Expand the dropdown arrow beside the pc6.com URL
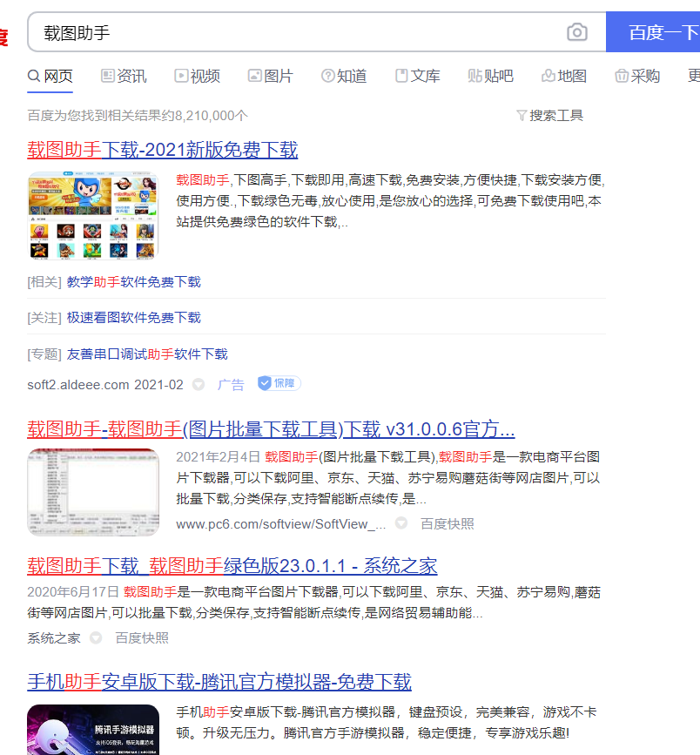 point(401,522)
